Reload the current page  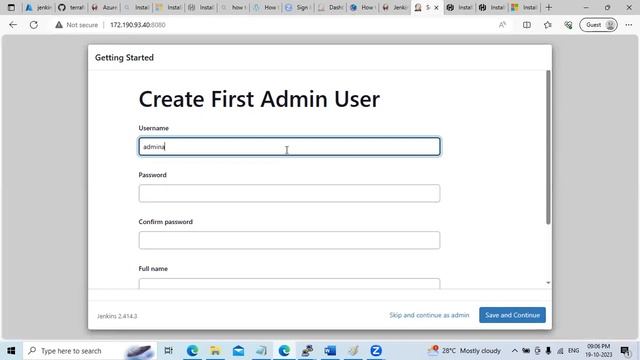pos(34,25)
